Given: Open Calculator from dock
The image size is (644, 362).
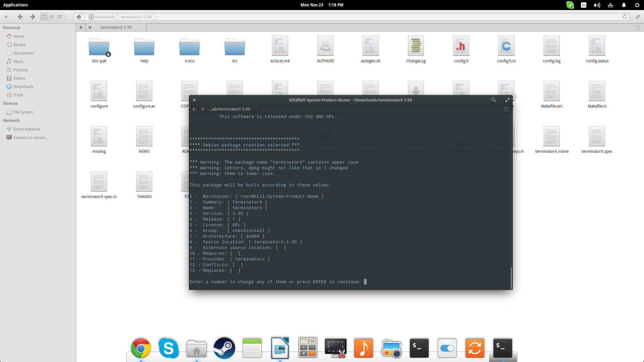Looking at the screenshot, I should point(308,348).
